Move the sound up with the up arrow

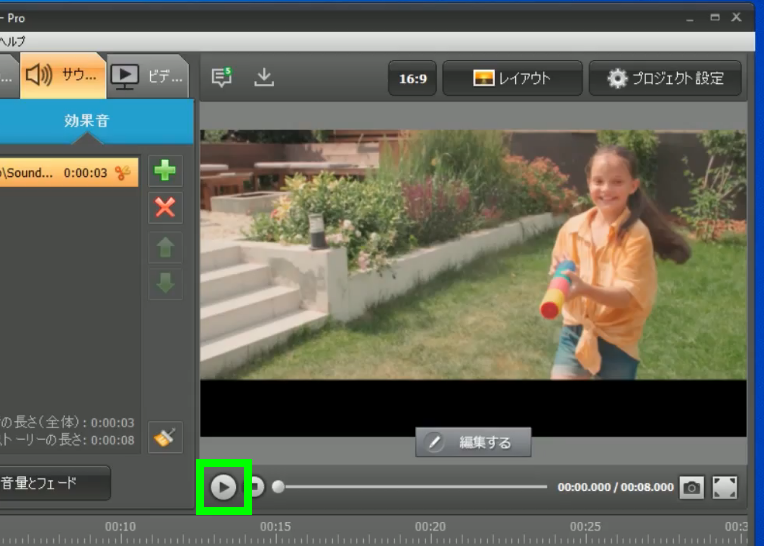coord(165,246)
